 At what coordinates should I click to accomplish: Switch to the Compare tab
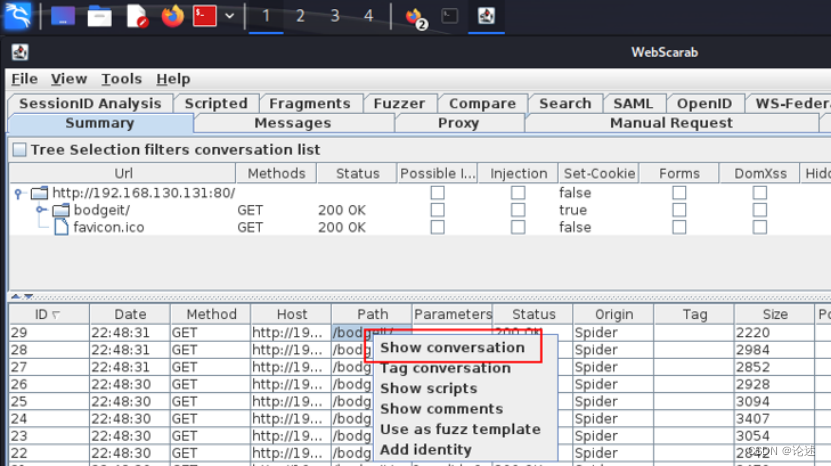[482, 103]
